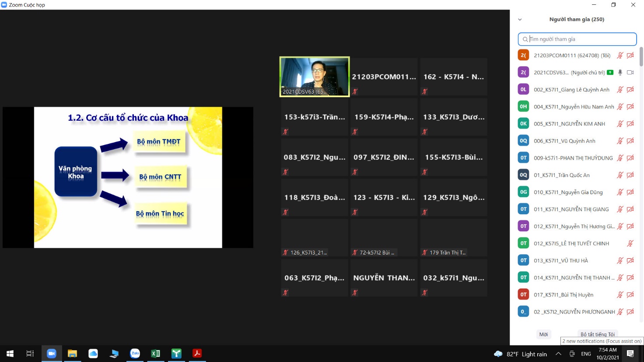Open Excel from the taskbar
The height and width of the screenshot is (362, 644).
point(155,354)
